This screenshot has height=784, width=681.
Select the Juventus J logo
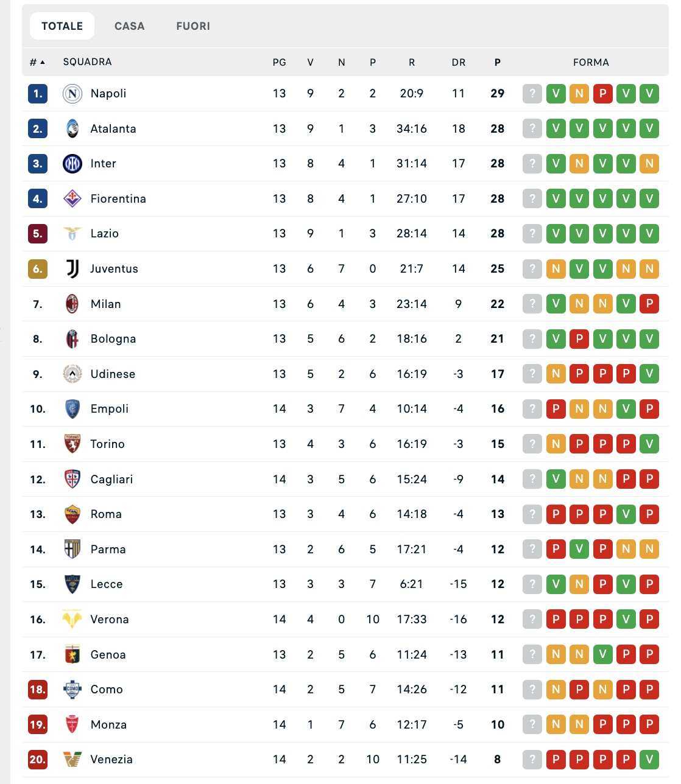(x=72, y=268)
